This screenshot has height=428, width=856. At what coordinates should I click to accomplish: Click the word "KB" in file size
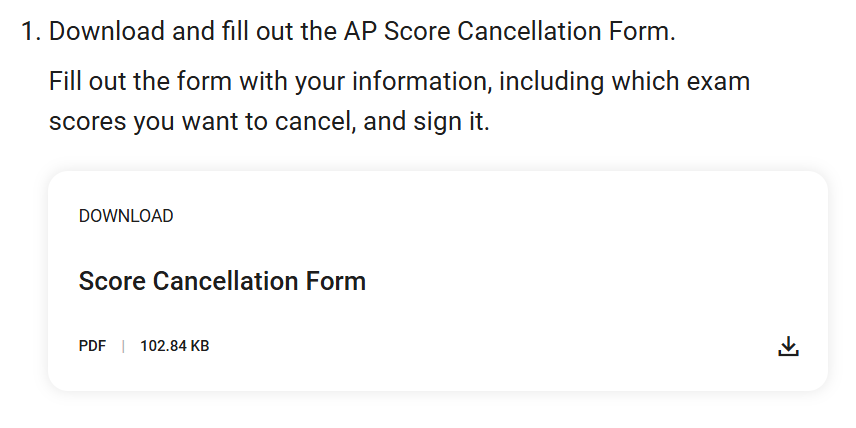pos(199,346)
